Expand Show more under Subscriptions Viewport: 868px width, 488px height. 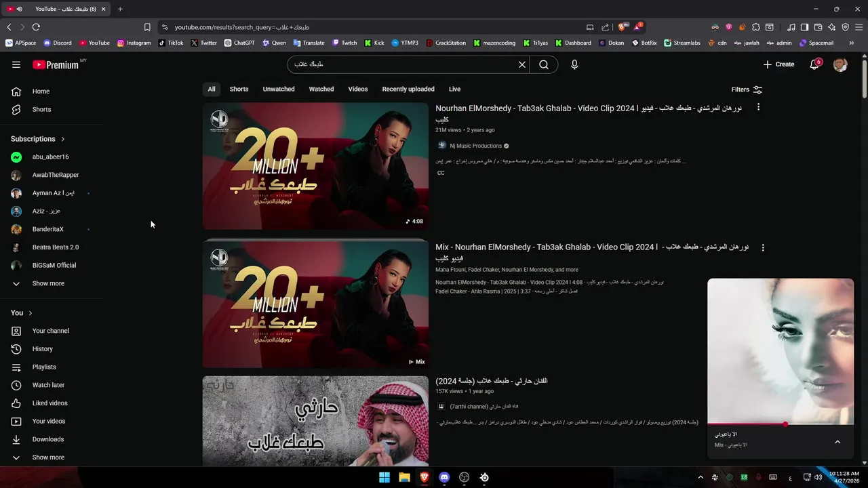[48, 283]
